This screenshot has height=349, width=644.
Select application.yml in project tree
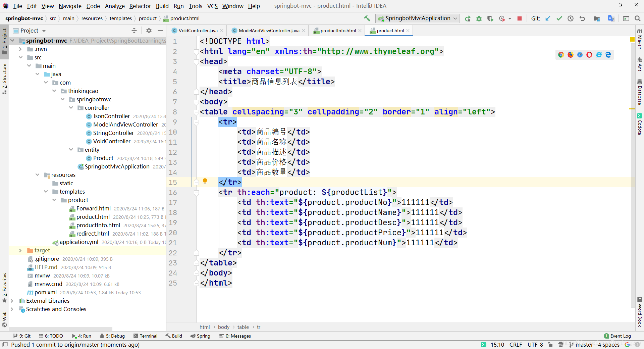pos(79,242)
